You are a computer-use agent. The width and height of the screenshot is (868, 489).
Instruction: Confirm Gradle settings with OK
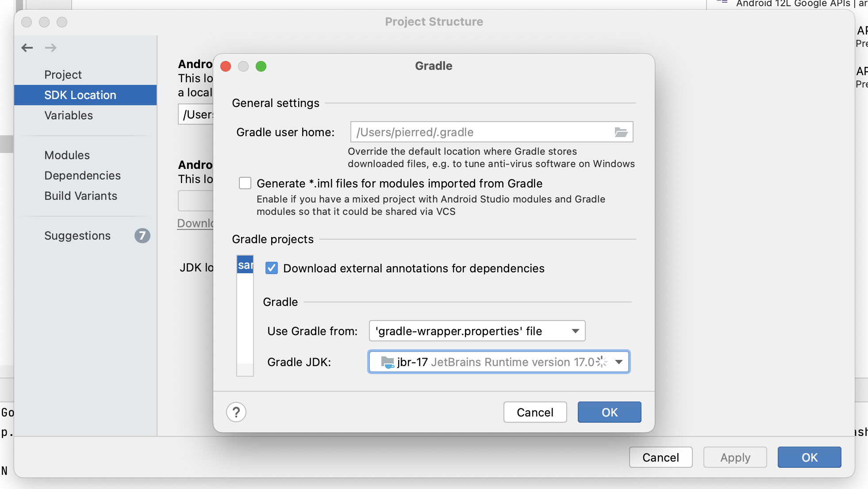(609, 412)
